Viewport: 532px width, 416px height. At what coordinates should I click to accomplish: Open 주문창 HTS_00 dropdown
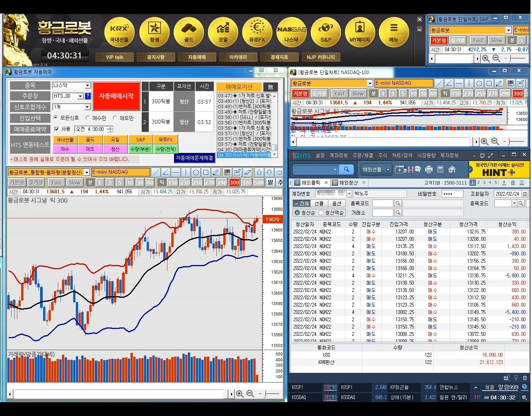click(80, 96)
